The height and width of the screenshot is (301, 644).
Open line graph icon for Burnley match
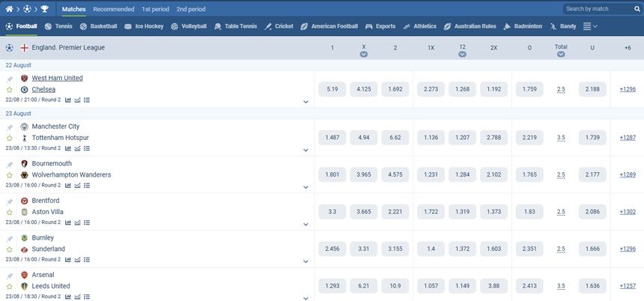tap(77, 260)
